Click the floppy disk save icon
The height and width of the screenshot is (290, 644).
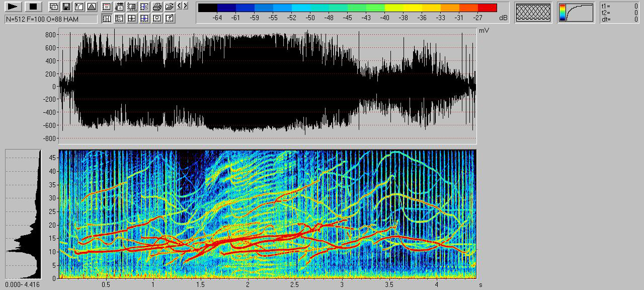click(66, 7)
